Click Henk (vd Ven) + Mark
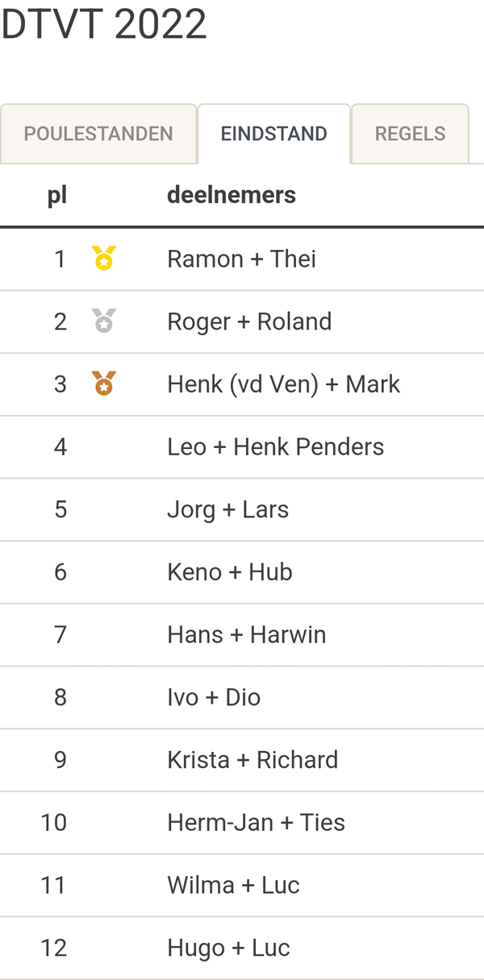The height and width of the screenshot is (980, 484). 283,384
